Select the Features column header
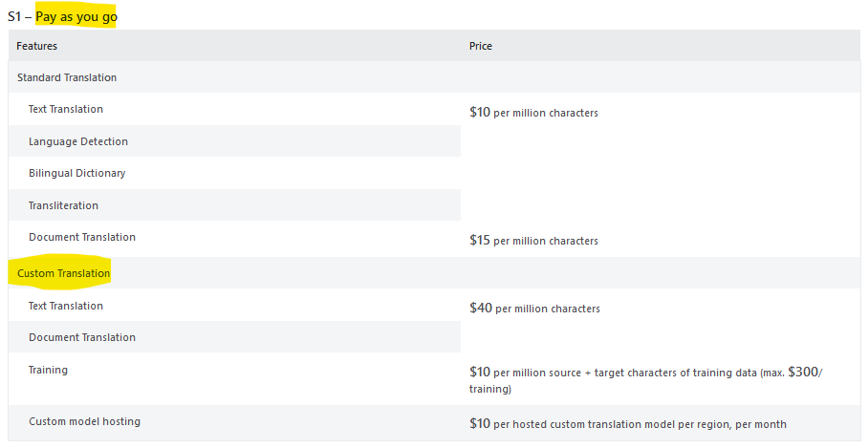Image resolution: width=868 pixels, height=448 pixels. point(36,46)
